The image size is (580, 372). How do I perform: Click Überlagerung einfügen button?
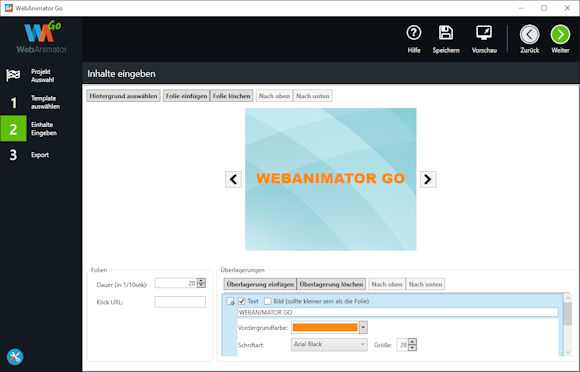click(260, 284)
